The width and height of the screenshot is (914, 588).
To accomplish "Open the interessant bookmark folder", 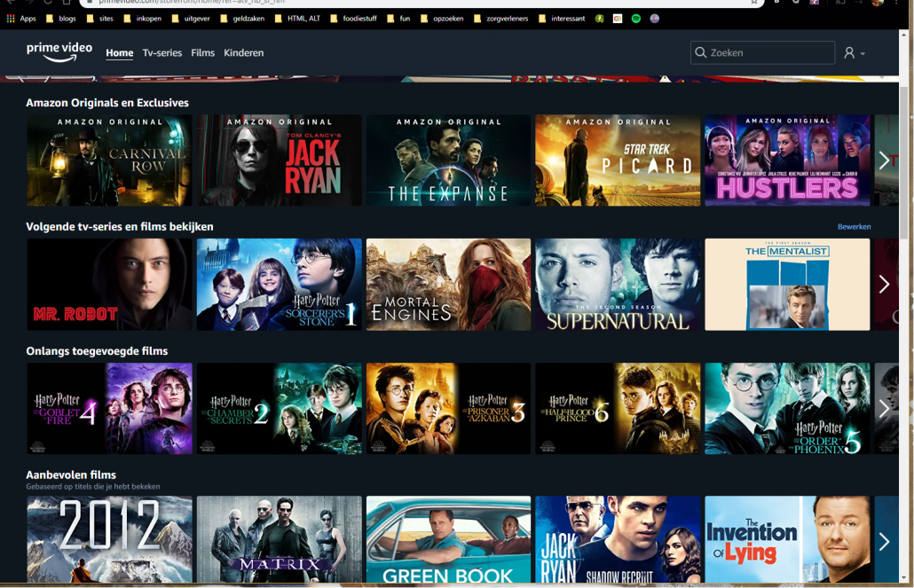I will [x=562, y=19].
